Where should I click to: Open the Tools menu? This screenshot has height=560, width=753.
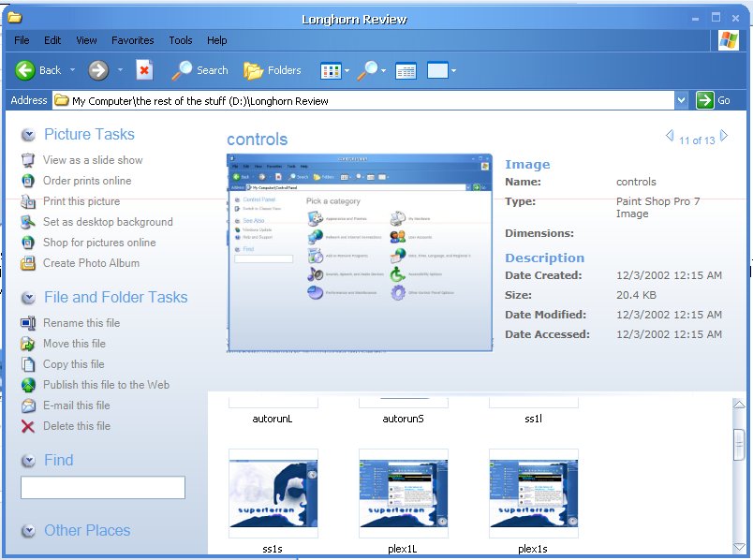(181, 40)
